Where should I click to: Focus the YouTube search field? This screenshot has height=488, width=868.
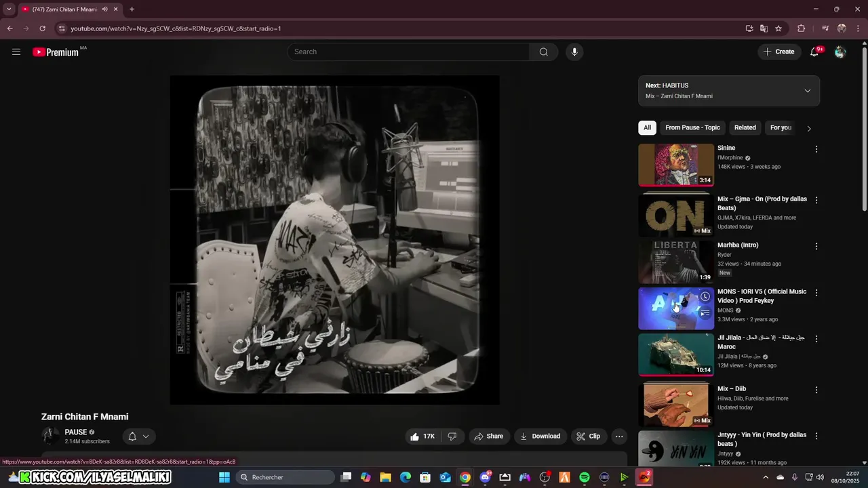(x=409, y=52)
